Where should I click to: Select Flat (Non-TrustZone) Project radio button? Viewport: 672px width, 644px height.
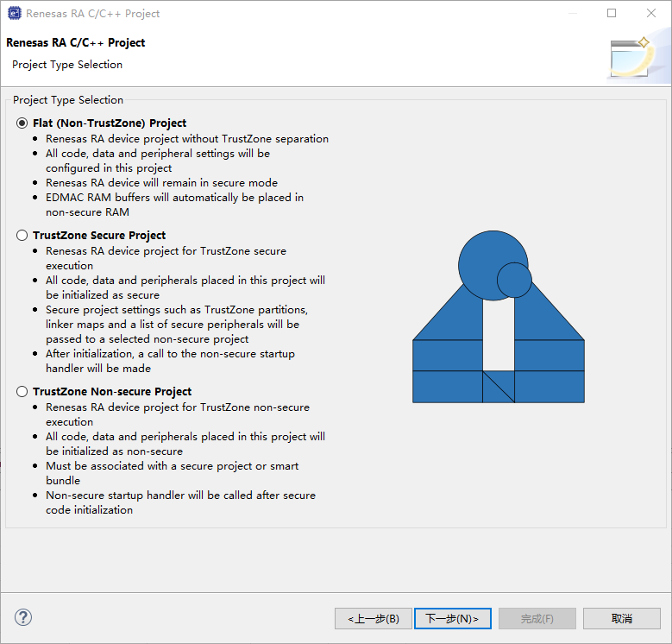(22, 123)
